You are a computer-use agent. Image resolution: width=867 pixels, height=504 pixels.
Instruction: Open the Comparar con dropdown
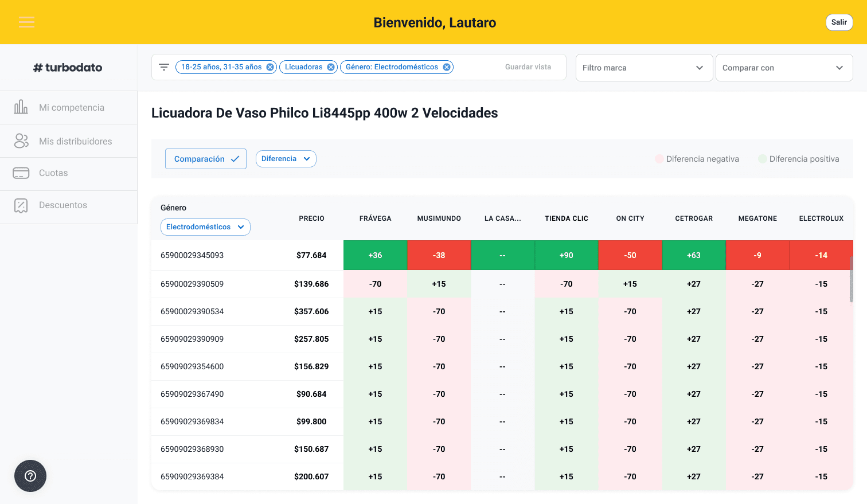click(x=784, y=68)
